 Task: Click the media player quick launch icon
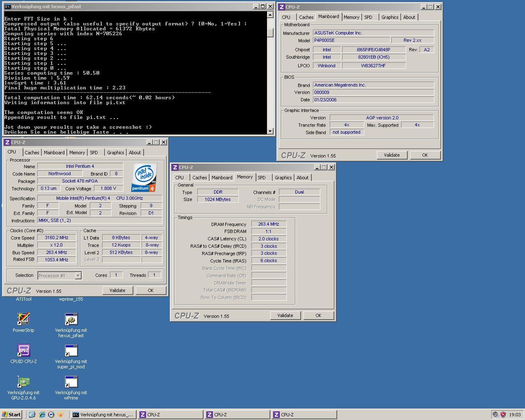[x=51, y=415]
